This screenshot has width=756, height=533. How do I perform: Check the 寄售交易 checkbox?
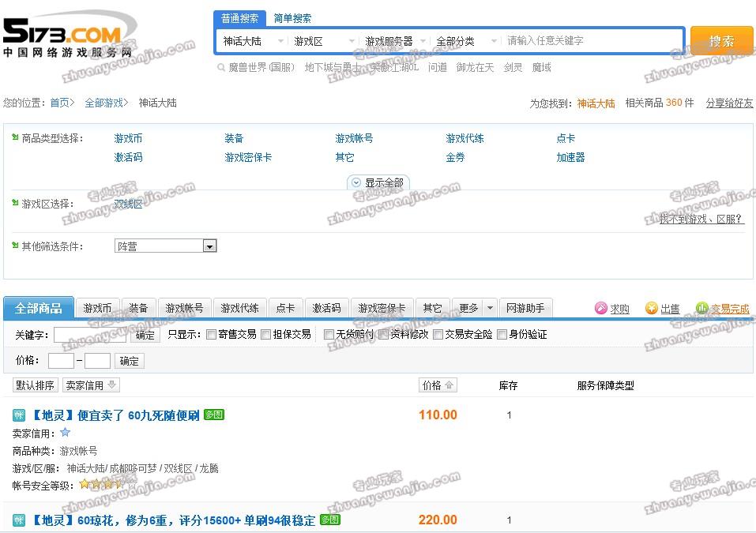pos(211,335)
